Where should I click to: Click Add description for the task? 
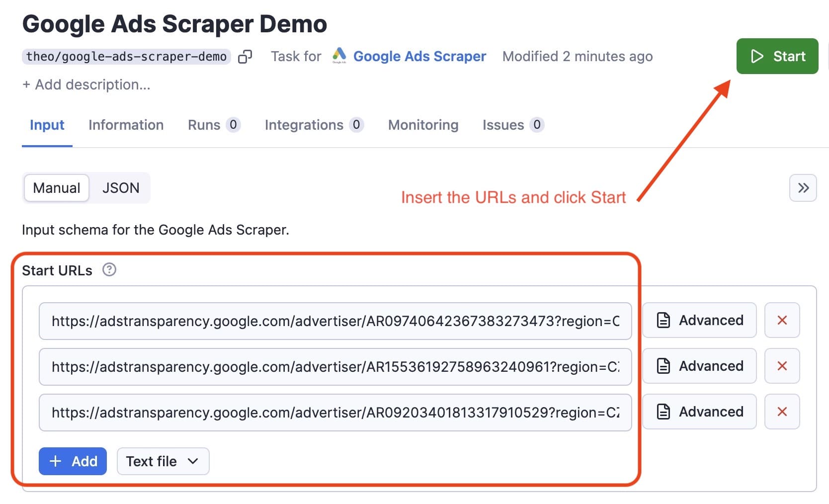[86, 84]
